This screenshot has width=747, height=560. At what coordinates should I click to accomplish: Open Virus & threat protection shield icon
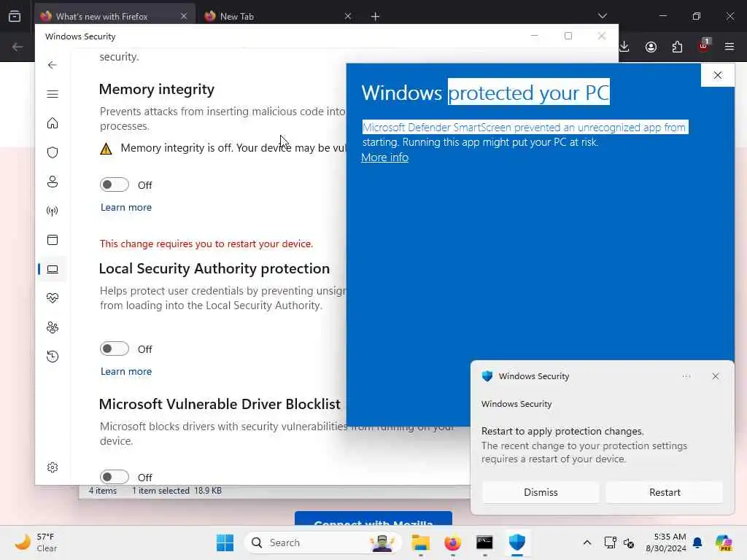[53, 152]
